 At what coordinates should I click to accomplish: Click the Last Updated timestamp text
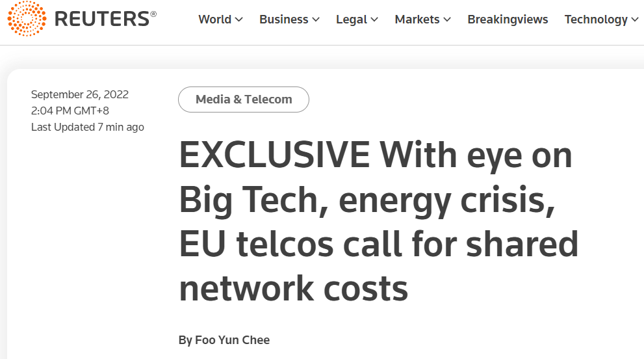coord(88,127)
